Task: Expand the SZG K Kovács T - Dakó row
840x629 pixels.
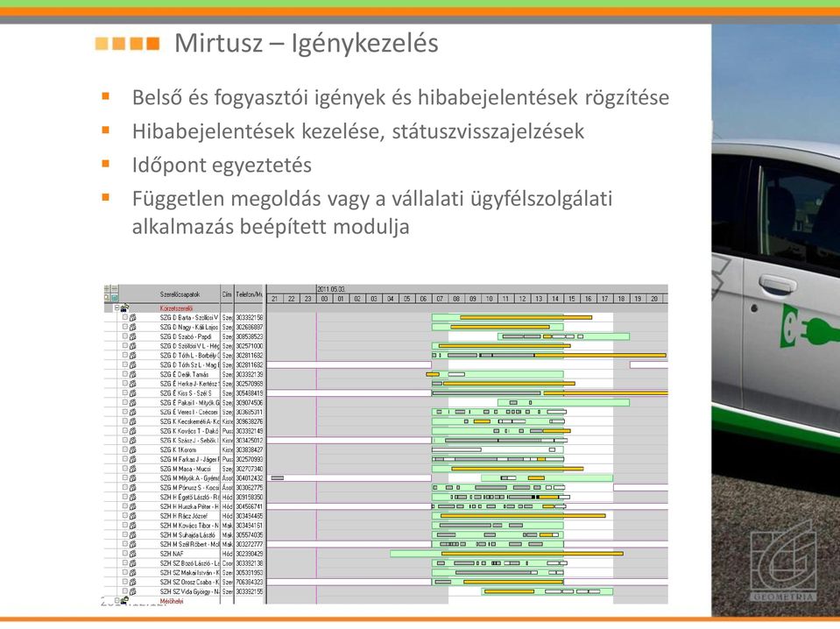Action: (125, 430)
